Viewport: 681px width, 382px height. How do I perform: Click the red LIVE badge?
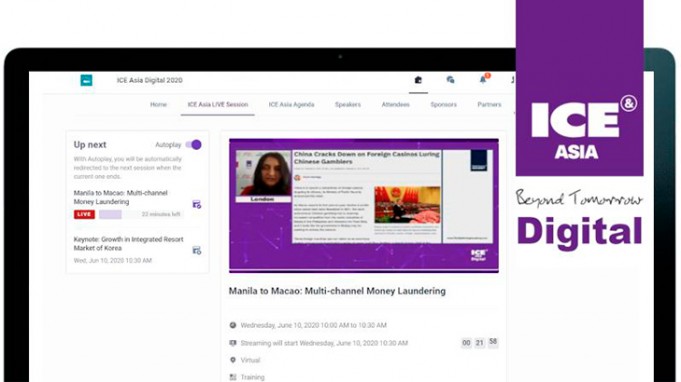(x=84, y=214)
